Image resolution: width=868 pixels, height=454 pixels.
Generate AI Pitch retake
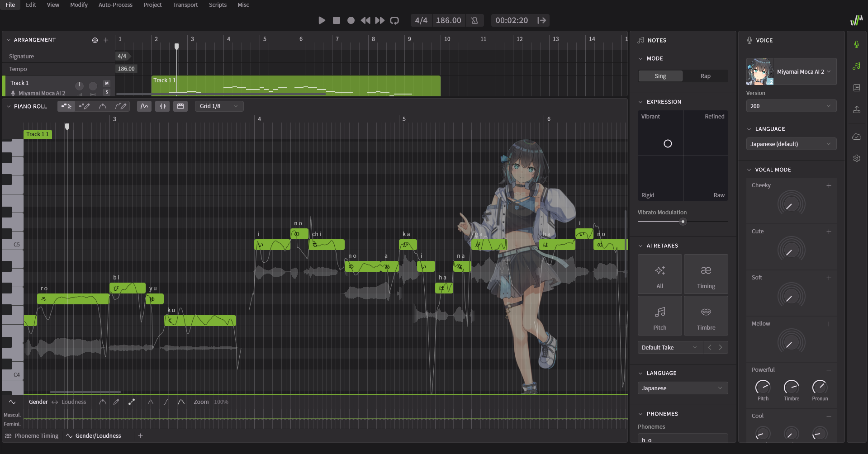click(x=660, y=316)
